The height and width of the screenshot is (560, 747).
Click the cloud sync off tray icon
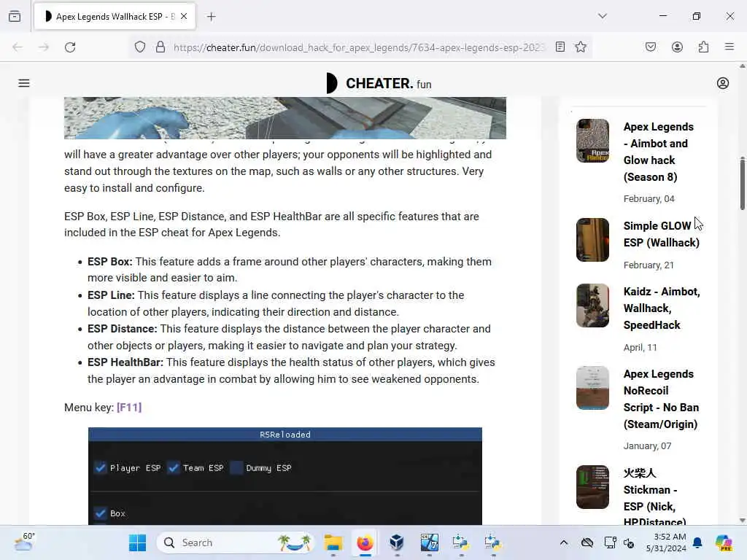pyautogui.click(x=587, y=542)
